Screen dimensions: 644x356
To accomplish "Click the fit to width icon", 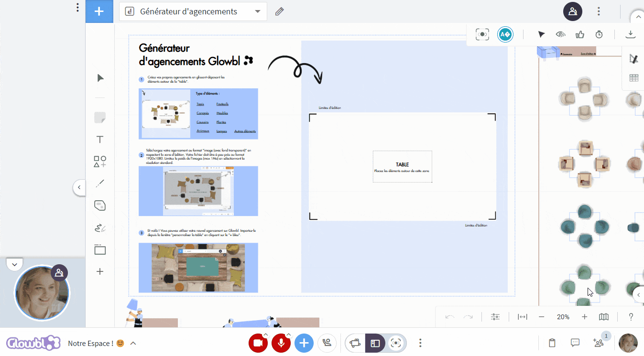I will click(x=523, y=317).
